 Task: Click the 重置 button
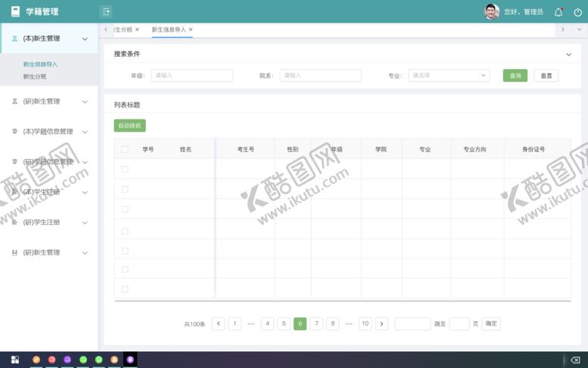(x=546, y=76)
